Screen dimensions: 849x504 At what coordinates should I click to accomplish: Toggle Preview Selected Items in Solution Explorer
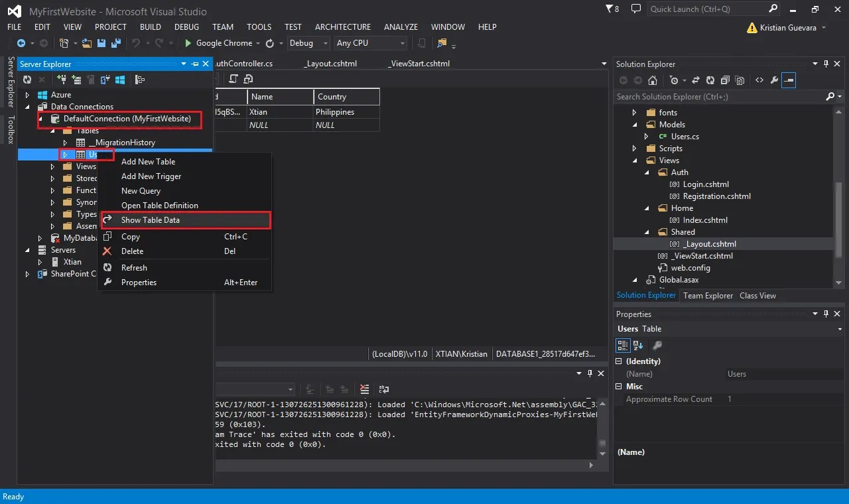tap(789, 80)
